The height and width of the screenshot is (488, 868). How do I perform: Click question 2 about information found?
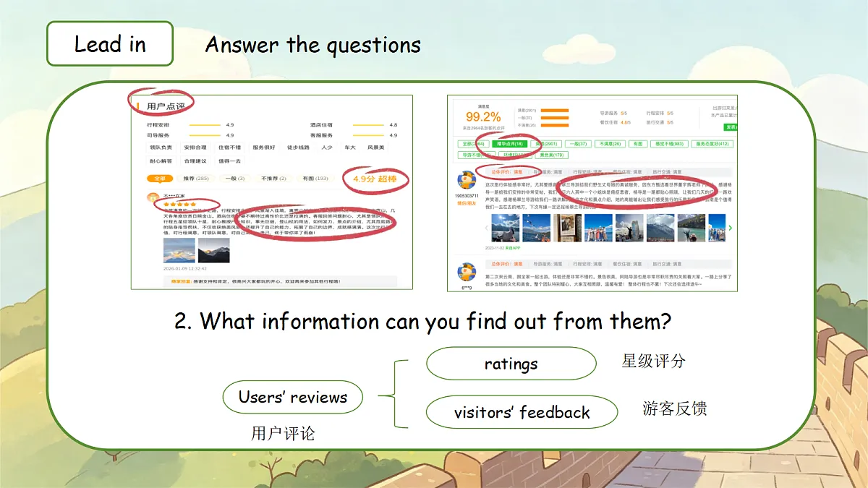[x=423, y=320]
